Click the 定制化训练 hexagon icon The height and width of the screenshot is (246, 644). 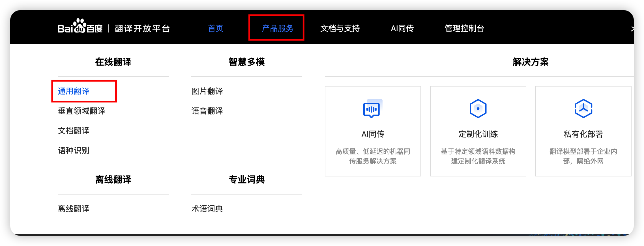pyautogui.click(x=478, y=109)
